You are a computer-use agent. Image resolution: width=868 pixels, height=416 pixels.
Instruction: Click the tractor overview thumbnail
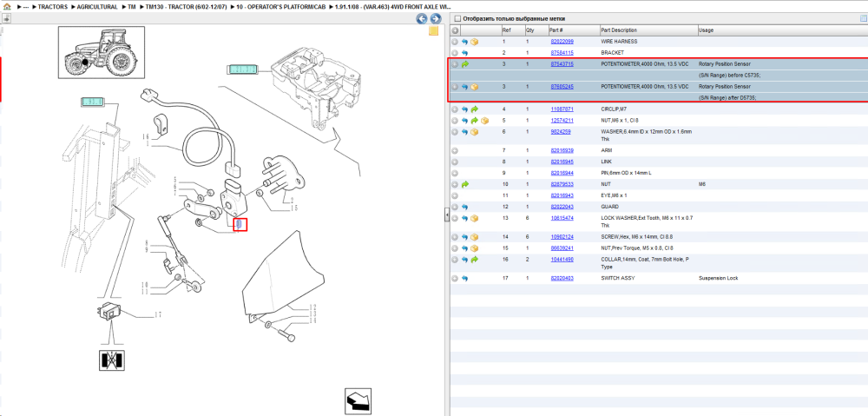pyautogui.click(x=102, y=53)
